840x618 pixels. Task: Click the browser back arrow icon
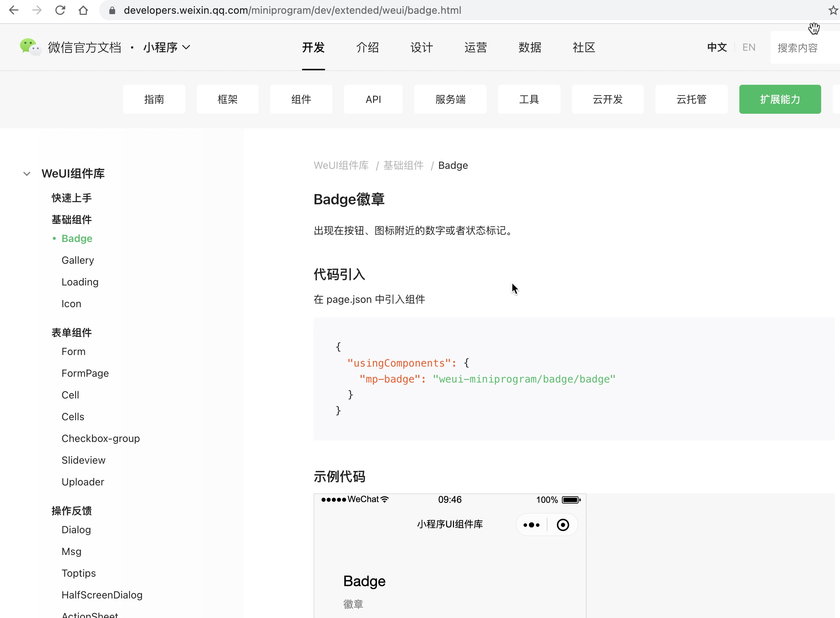coord(14,10)
